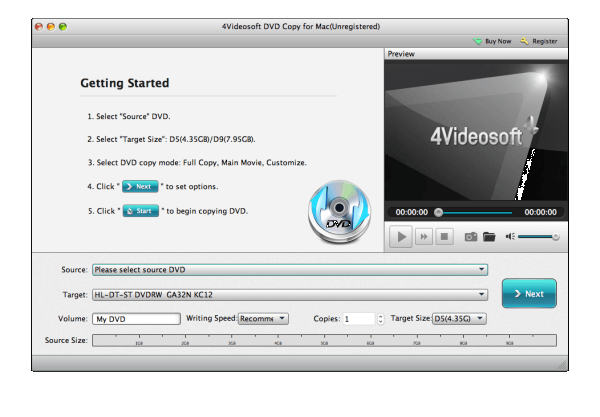Screen dimensions: 600x417
Task: Click the Volume name field
Action: (136, 319)
